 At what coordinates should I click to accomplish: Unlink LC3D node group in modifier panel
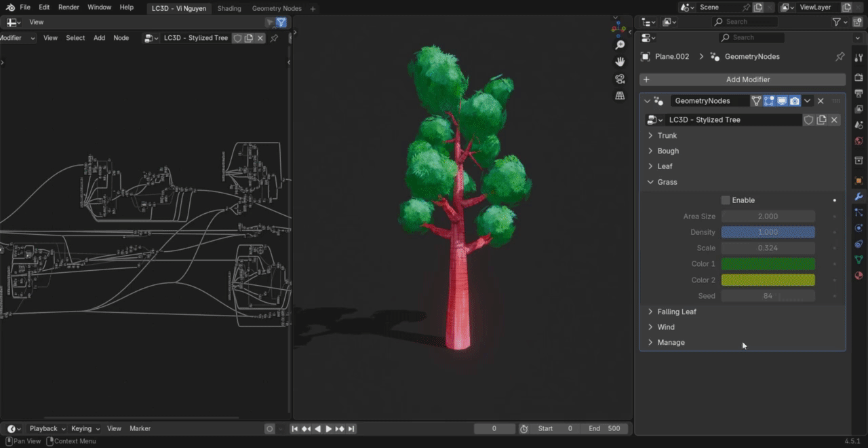coord(834,119)
